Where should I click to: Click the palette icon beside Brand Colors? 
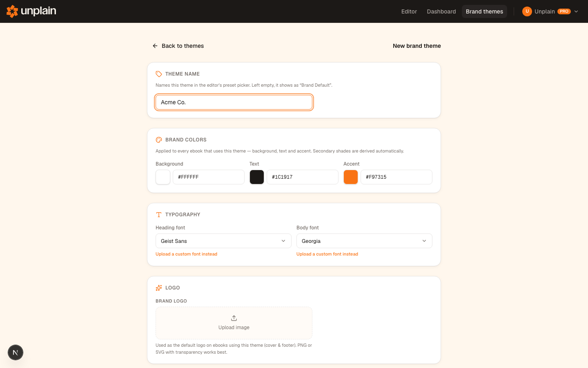click(x=159, y=140)
